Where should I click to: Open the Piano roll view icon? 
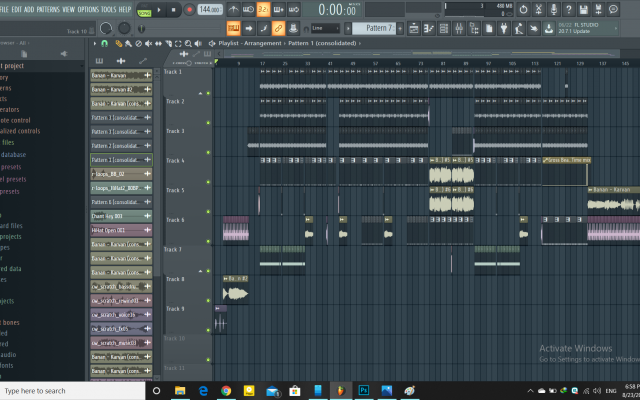click(x=429, y=29)
